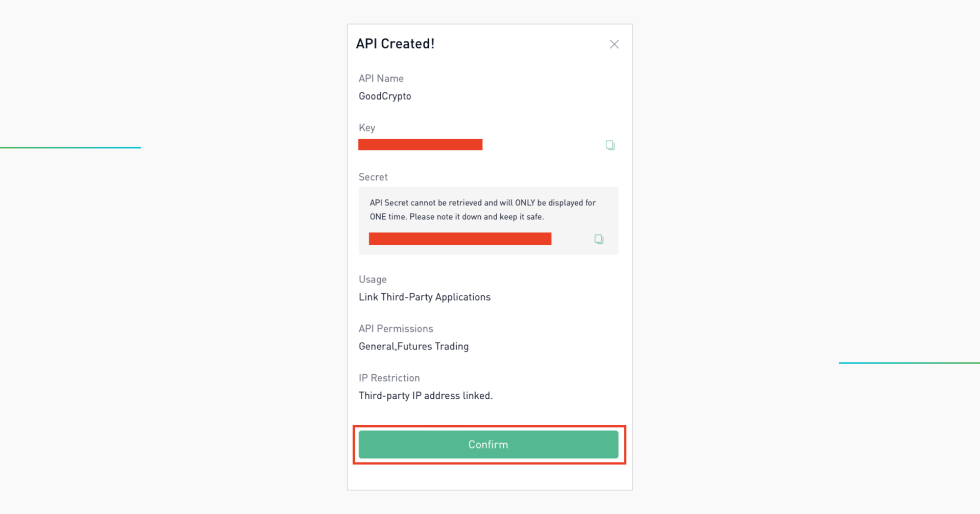Click "Link Third-Party Applications" usage text
The height and width of the screenshot is (514, 980).
pyautogui.click(x=424, y=297)
